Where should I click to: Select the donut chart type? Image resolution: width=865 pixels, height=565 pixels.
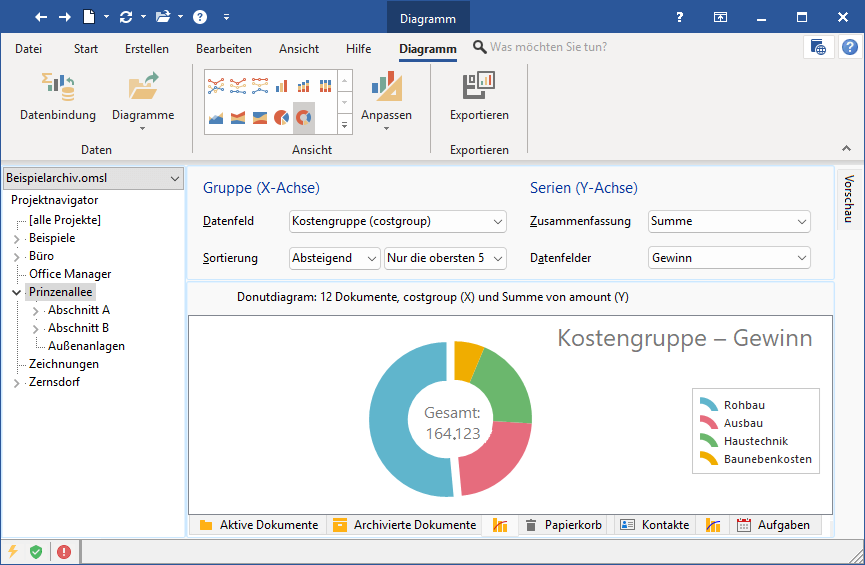(x=303, y=118)
